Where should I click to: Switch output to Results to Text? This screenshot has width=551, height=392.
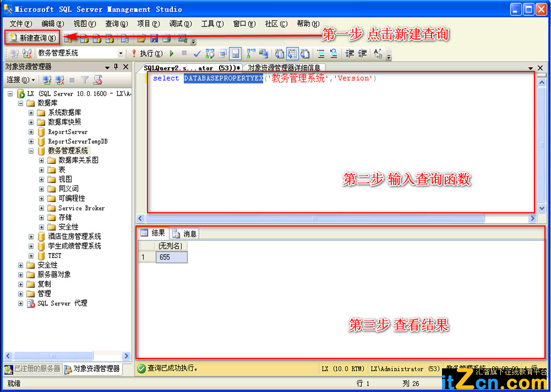point(280,53)
